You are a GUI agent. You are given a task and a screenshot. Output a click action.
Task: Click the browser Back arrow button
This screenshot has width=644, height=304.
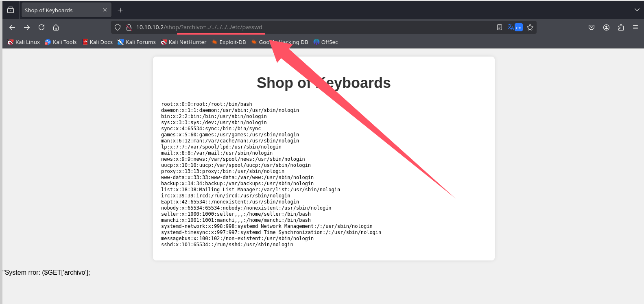point(12,27)
